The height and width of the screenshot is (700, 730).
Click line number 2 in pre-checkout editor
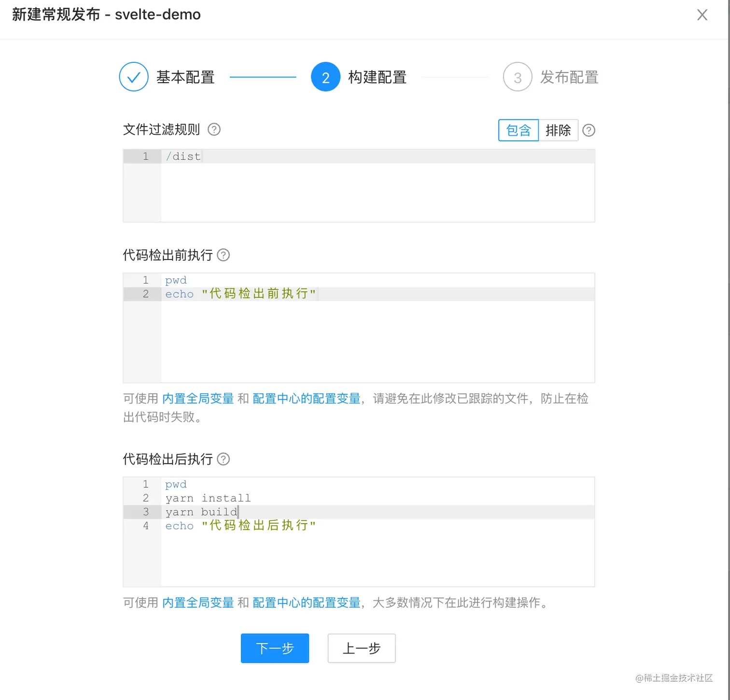146,294
